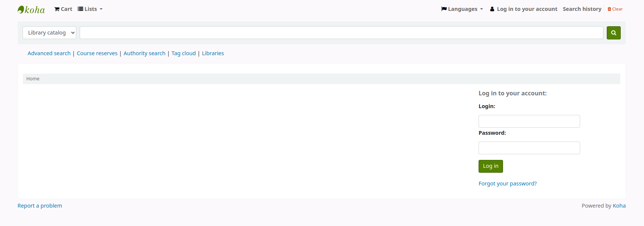Open Course reserves page
The image size is (644, 226).
click(97, 53)
